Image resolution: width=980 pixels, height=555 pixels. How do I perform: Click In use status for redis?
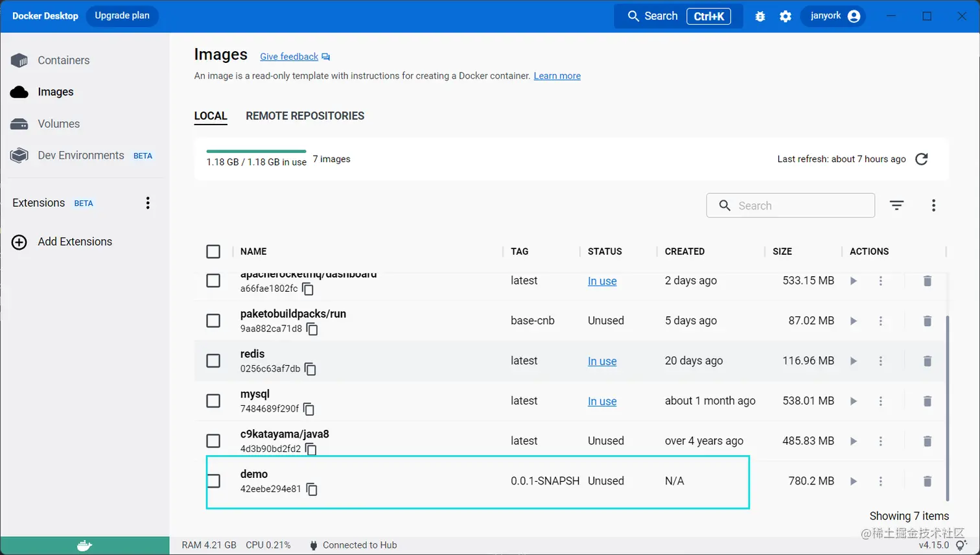pyautogui.click(x=602, y=361)
